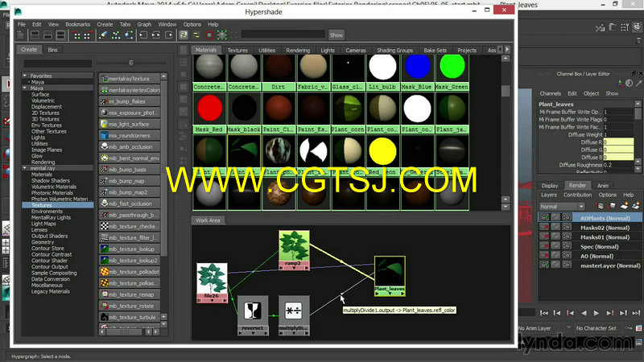Toggle renderable flag of masterLayer

[x=545, y=265]
